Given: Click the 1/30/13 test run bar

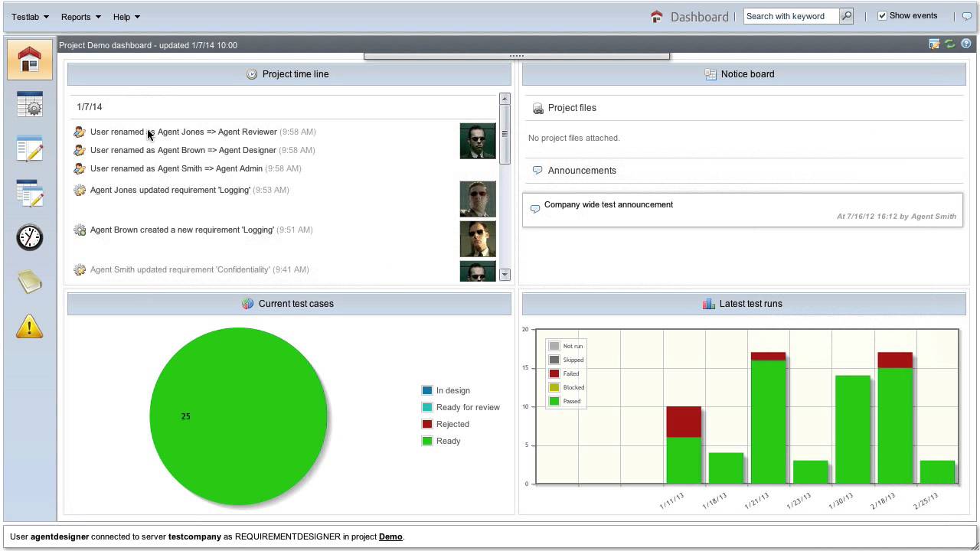Looking at the screenshot, I should click(x=853, y=429).
